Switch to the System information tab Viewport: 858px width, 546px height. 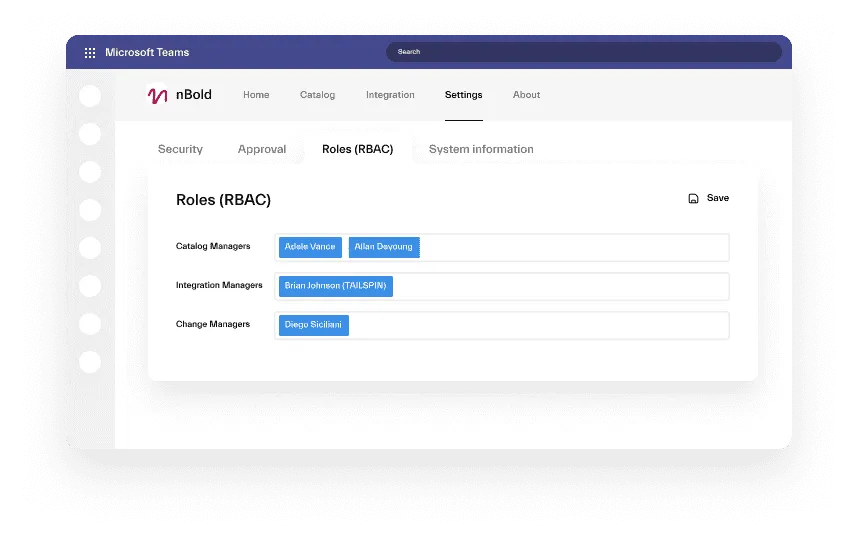click(481, 149)
